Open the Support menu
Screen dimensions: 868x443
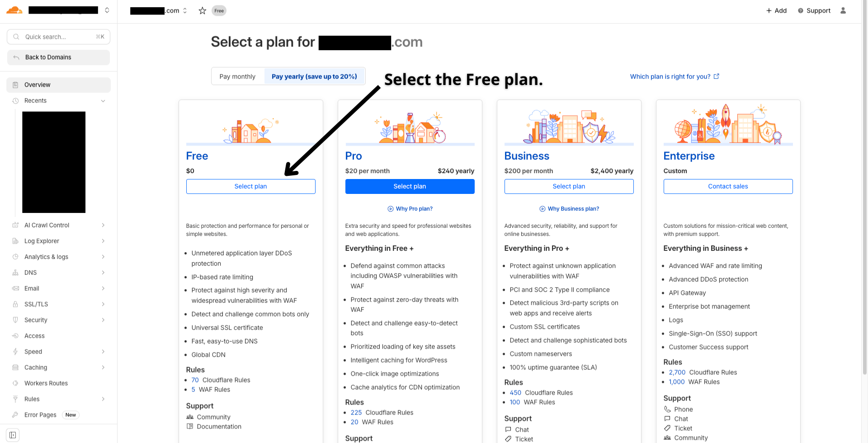click(814, 10)
